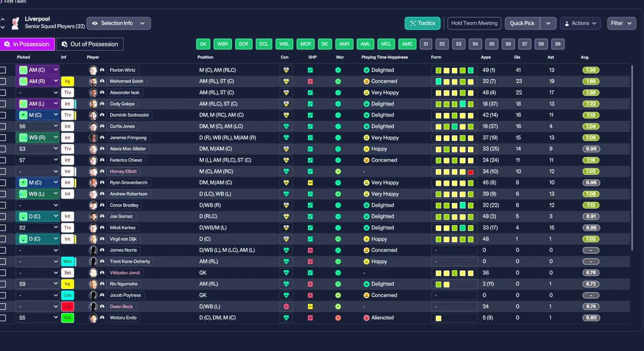The width and height of the screenshot is (644, 351).
Task: Click Hold Team Meeting button
Action: (474, 23)
